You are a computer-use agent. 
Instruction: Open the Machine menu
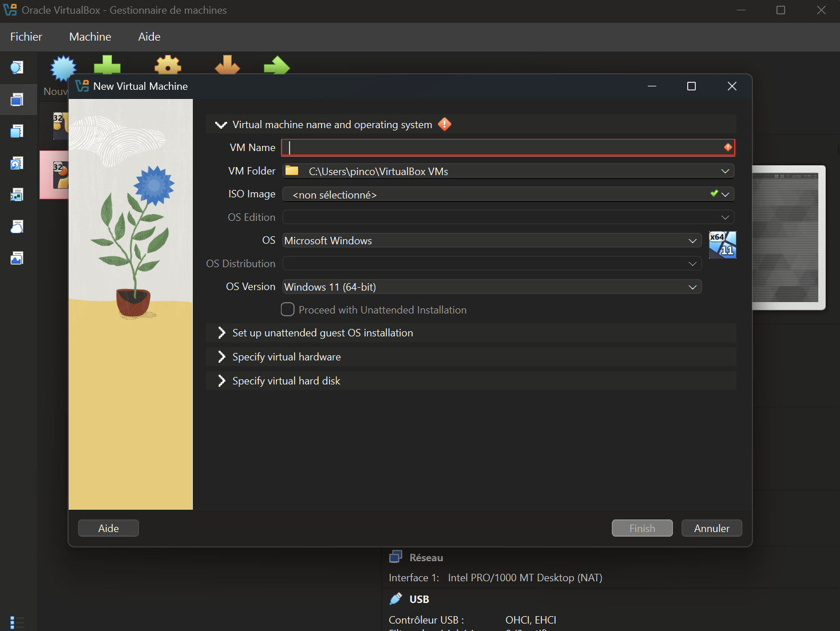[90, 37]
